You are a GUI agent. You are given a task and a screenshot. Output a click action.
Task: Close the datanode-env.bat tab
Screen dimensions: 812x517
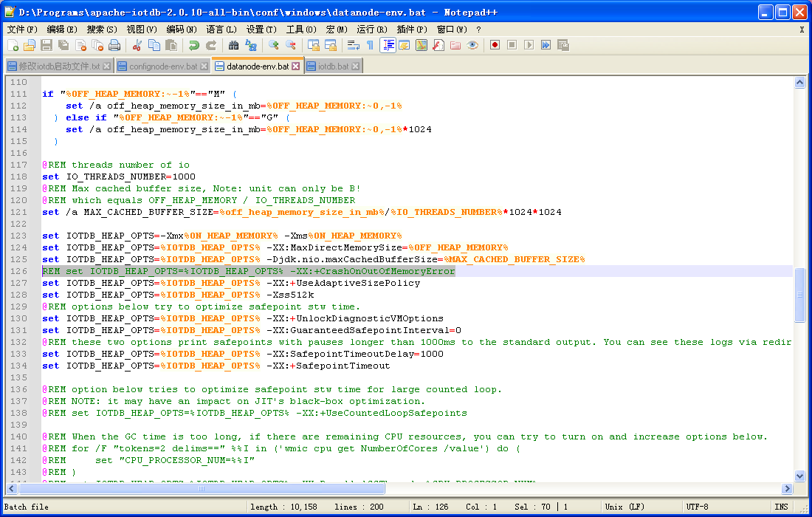coord(296,66)
